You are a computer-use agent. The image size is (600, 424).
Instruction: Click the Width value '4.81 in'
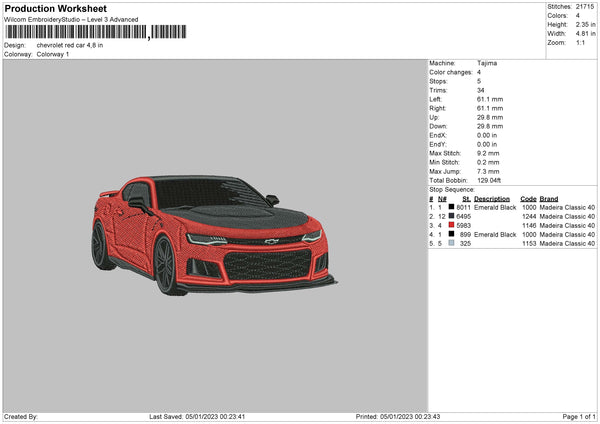(585, 34)
